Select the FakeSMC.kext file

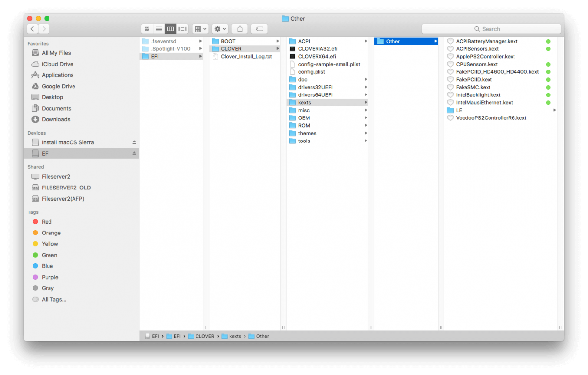click(473, 87)
